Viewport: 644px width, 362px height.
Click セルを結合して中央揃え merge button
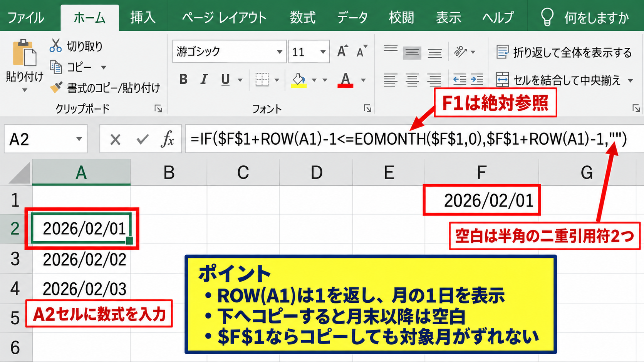point(558,80)
